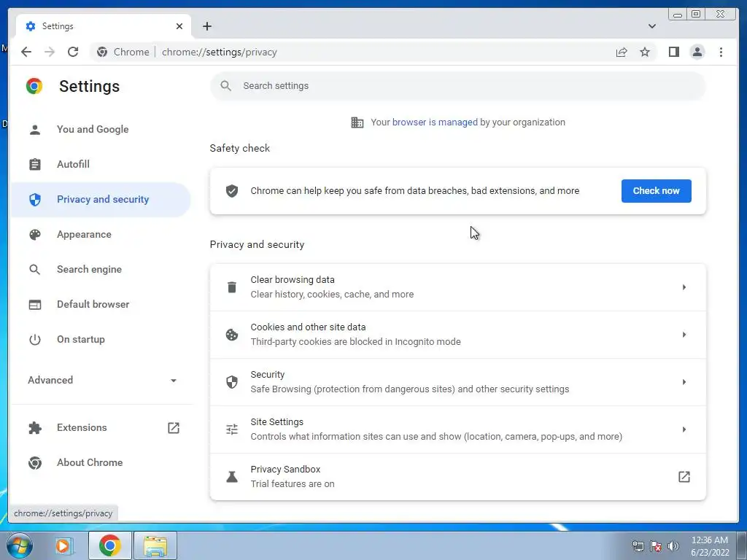Open Windows Explorer from taskbar

point(155,545)
